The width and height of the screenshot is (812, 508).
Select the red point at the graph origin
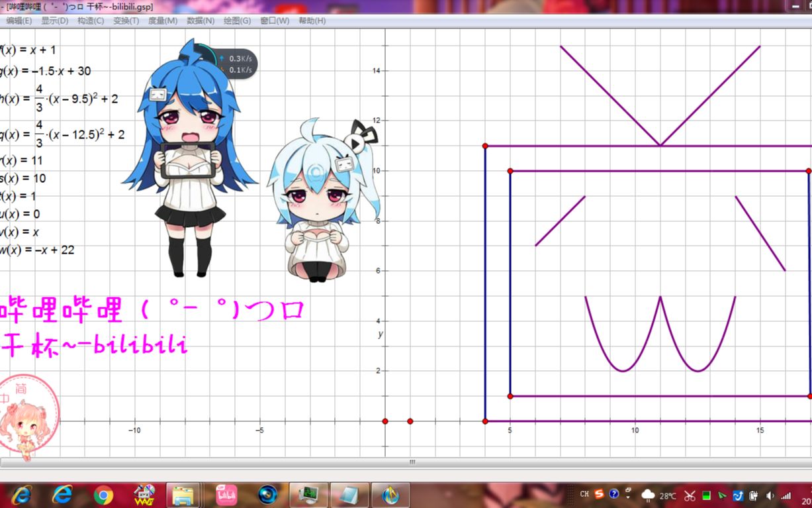386,421
